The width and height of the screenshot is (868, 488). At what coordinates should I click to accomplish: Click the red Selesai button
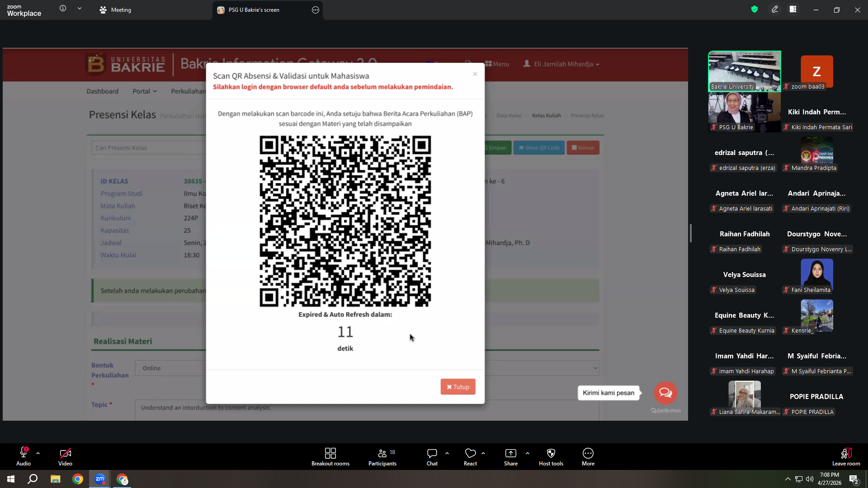click(x=583, y=148)
